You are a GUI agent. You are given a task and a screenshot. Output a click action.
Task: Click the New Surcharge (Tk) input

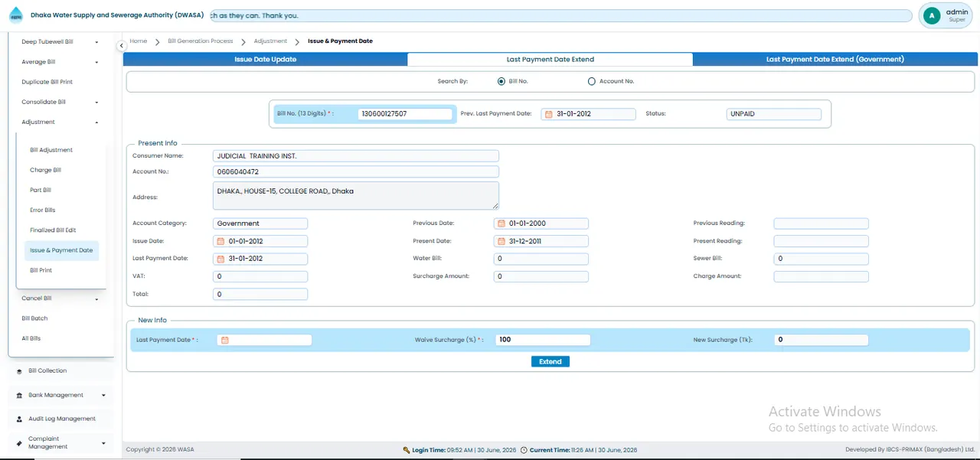(x=821, y=340)
